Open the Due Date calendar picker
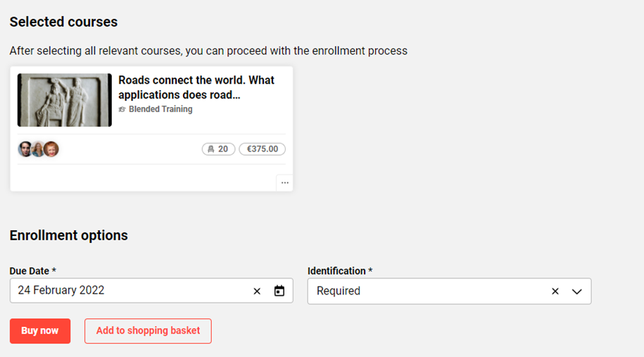 (279, 291)
